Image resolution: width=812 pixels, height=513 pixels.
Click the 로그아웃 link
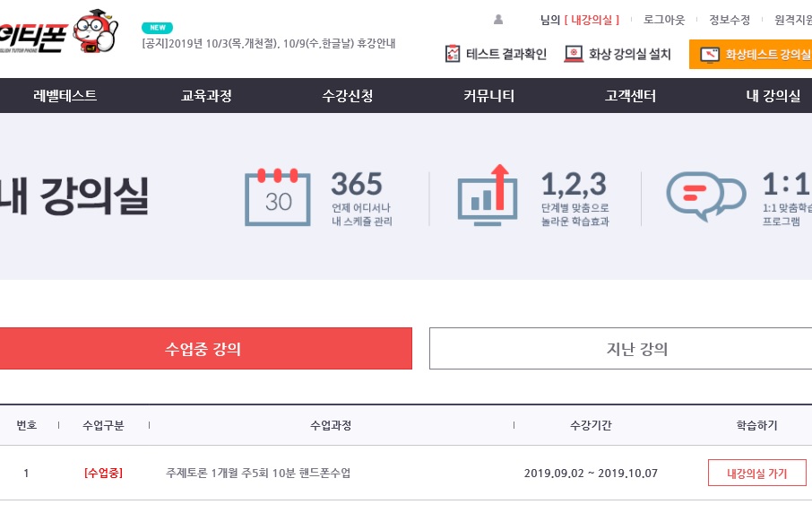664,20
